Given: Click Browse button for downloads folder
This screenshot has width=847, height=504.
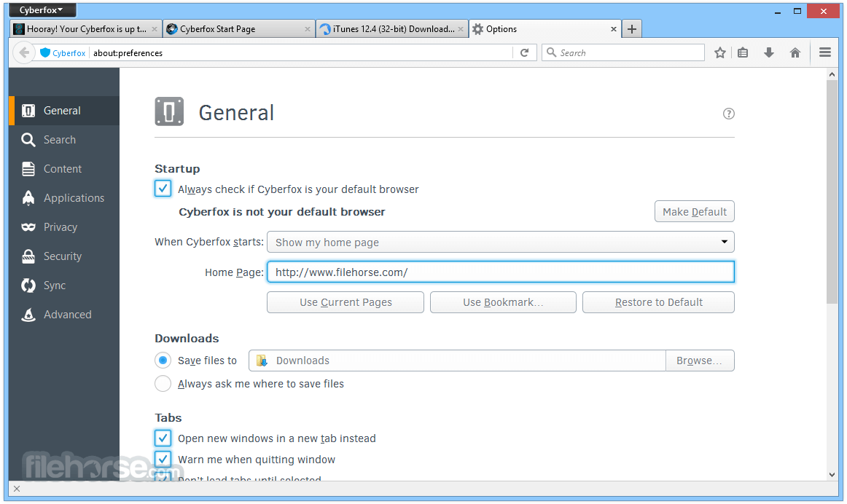Looking at the screenshot, I should 700,361.
